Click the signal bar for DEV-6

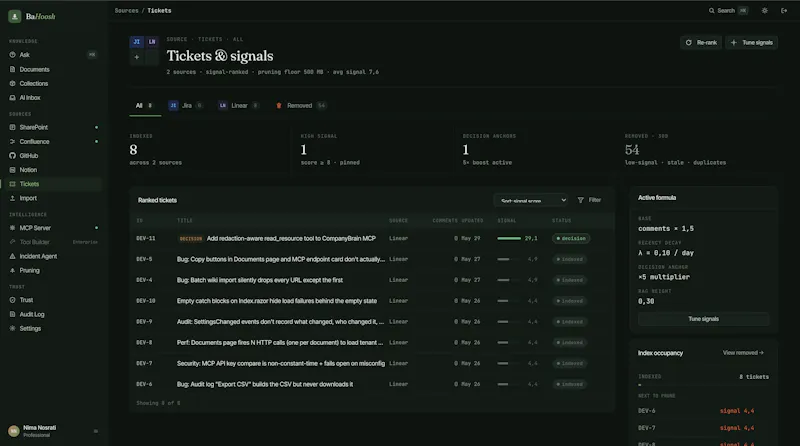[509, 384]
